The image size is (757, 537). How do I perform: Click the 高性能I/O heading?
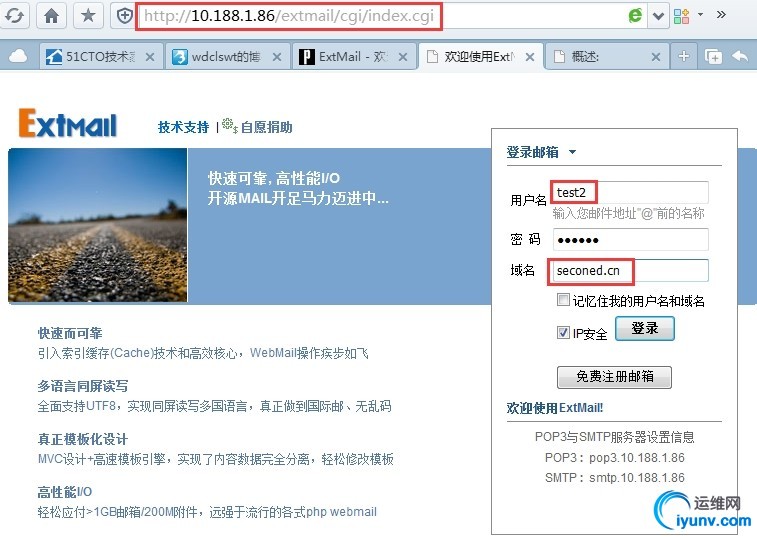pyautogui.click(x=65, y=492)
